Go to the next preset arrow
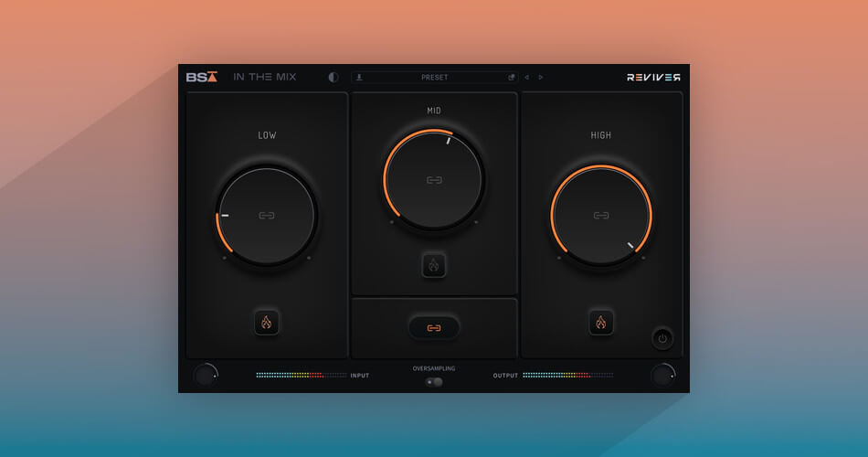Image resolution: width=868 pixels, height=457 pixels. click(541, 78)
